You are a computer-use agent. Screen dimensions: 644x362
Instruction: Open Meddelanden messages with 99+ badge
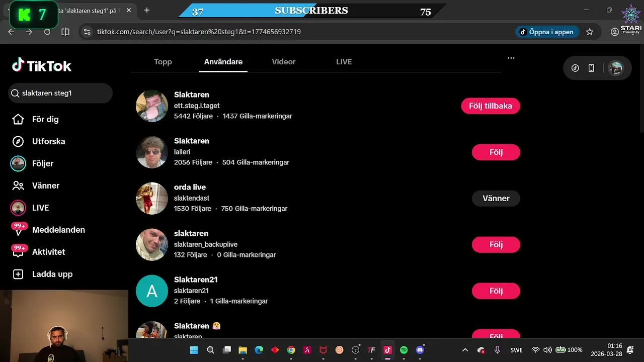tap(48, 230)
